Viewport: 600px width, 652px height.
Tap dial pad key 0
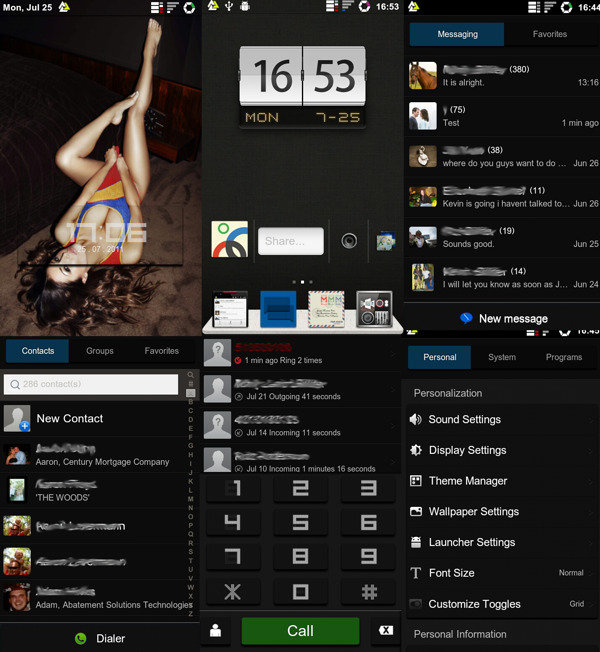pyautogui.click(x=301, y=592)
